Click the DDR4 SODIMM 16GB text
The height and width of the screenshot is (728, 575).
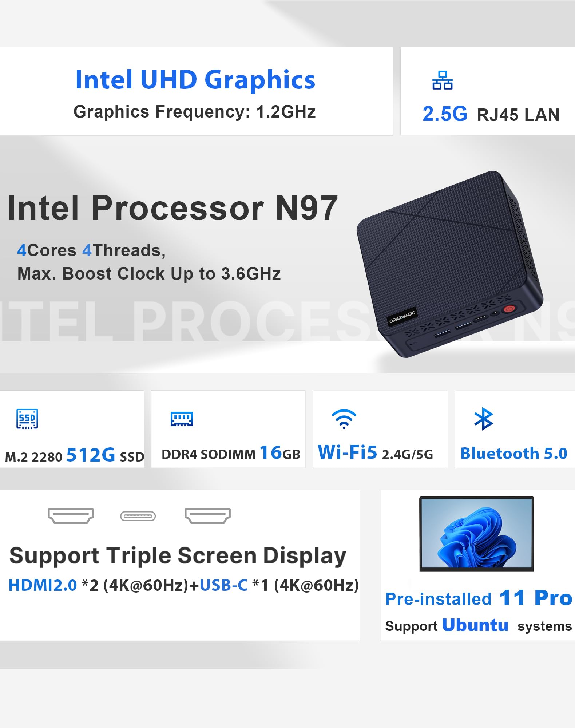[x=231, y=454]
